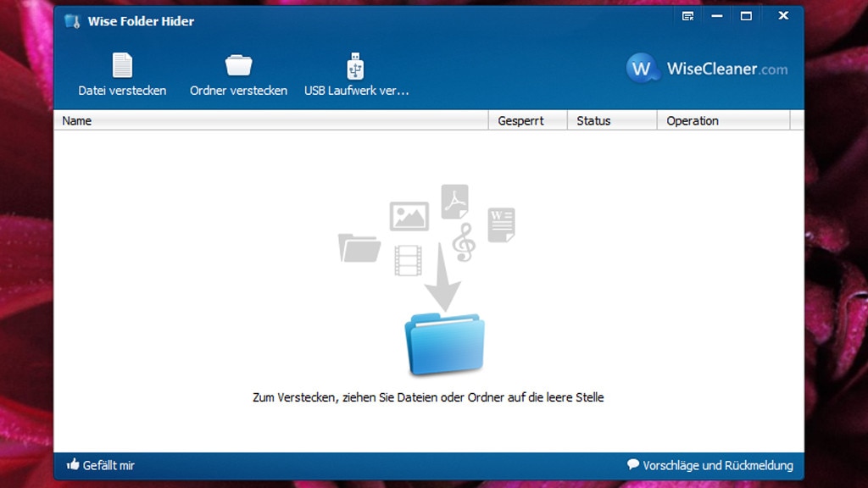The image size is (868, 488).
Task: Click the Operation column header
Action: (724, 120)
